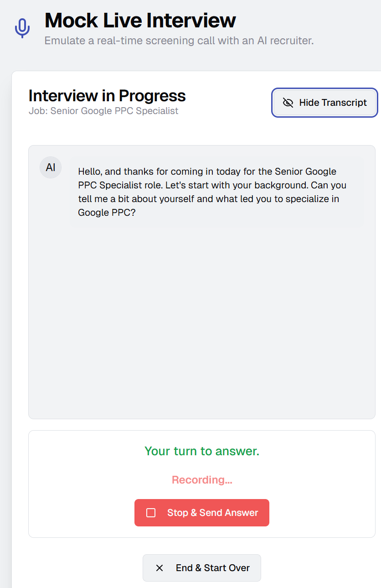Click the Senior Google PPC Specialist job label
This screenshot has height=588, width=381.
[x=103, y=111]
